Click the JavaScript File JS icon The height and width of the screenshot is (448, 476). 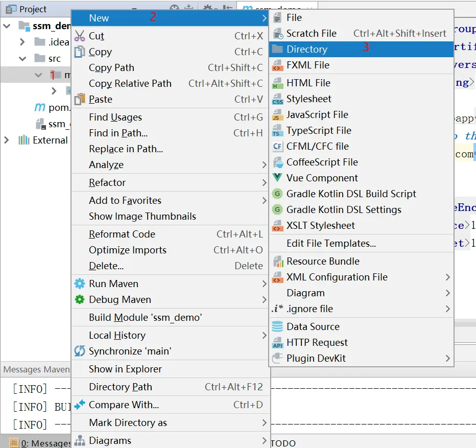click(x=277, y=115)
